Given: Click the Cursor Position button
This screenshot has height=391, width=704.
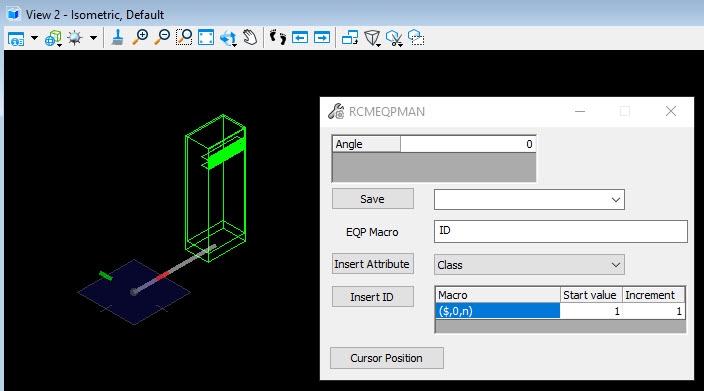Looking at the screenshot, I should (387, 358).
